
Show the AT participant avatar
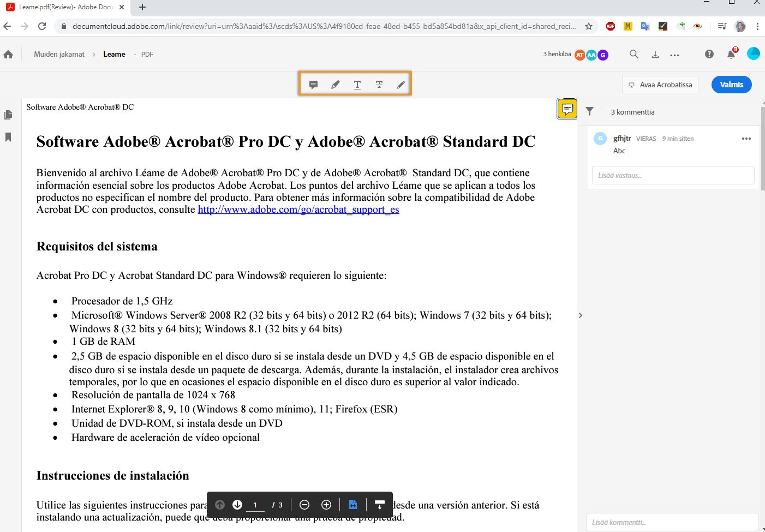click(580, 55)
